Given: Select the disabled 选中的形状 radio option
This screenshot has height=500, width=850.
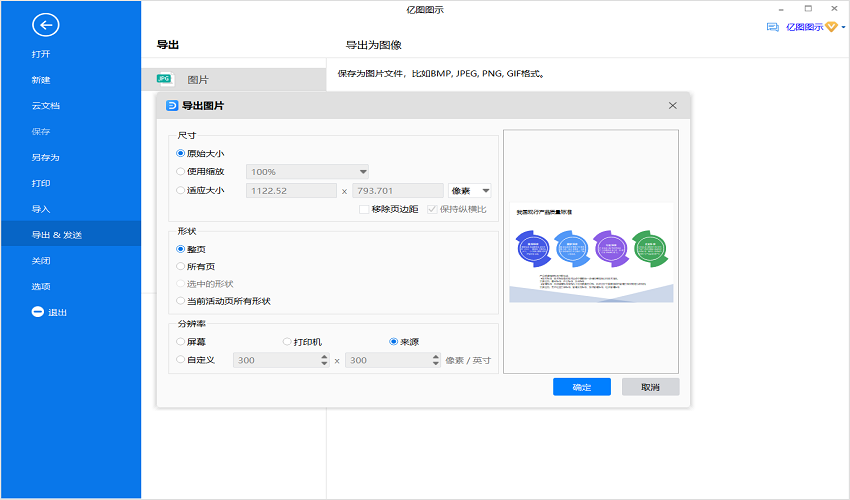Looking at the screenshot, I should pyautogui.click(x=181, y=284).
